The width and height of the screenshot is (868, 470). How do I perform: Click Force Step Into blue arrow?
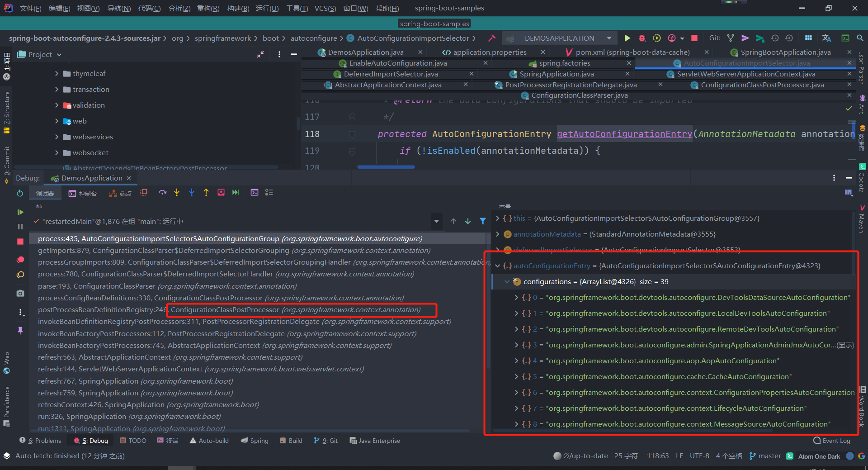click(x=192, y=193)
